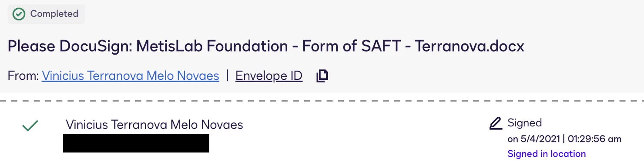The height and width of the screenshot is (165, 644).
Task: Click the signing time 01:29:56 am
Action: tap(594, 139)
